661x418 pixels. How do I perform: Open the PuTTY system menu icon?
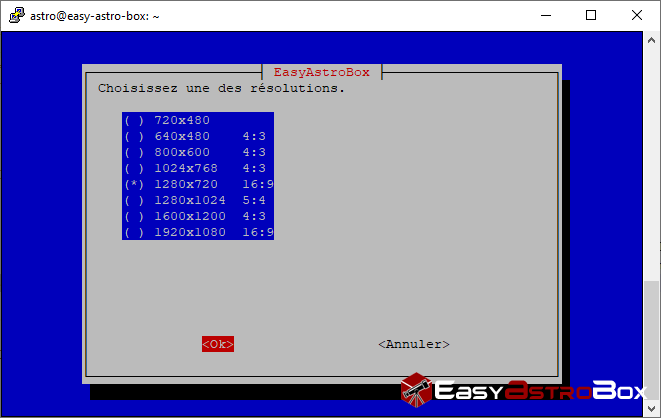(x=15, y=15)
